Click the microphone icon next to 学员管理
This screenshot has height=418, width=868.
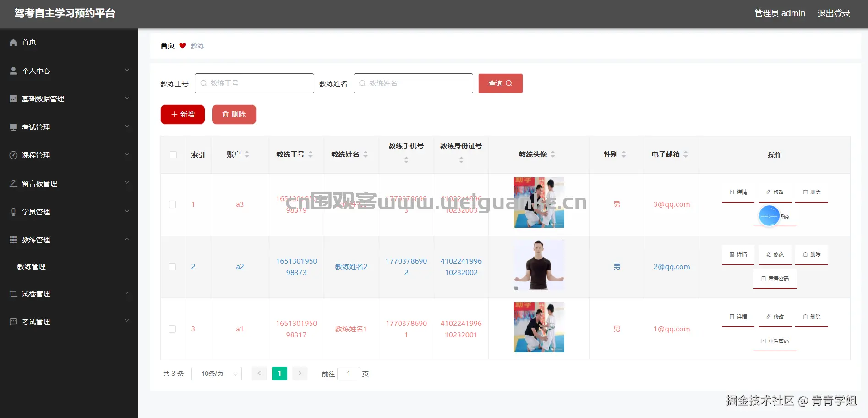click(x=13, y=212)
